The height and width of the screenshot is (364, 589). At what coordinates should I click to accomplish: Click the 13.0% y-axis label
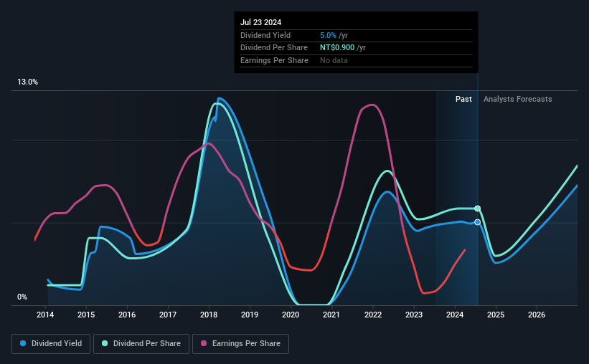[27, 82]
